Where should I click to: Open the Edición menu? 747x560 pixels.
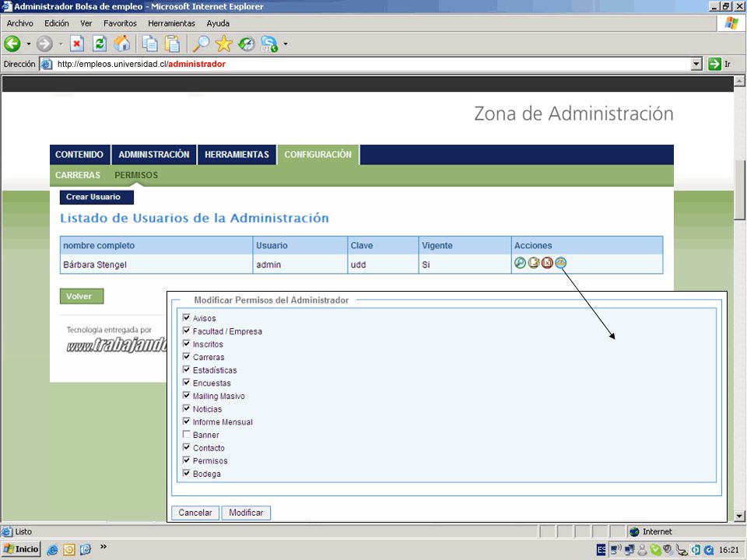pyautogui.click(x=57, y=23)
